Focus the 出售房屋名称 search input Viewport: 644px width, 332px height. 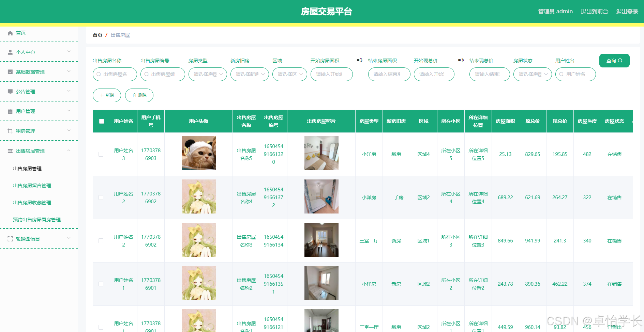115,74
